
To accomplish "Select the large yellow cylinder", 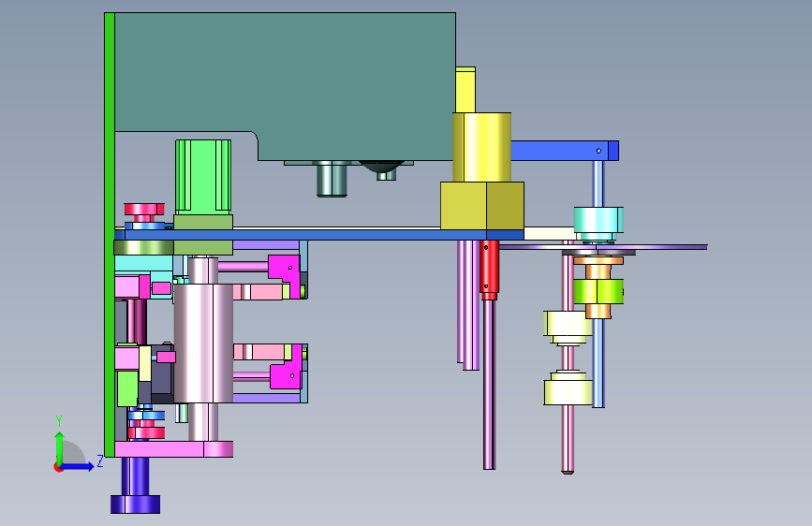I will tap(482, 147).
